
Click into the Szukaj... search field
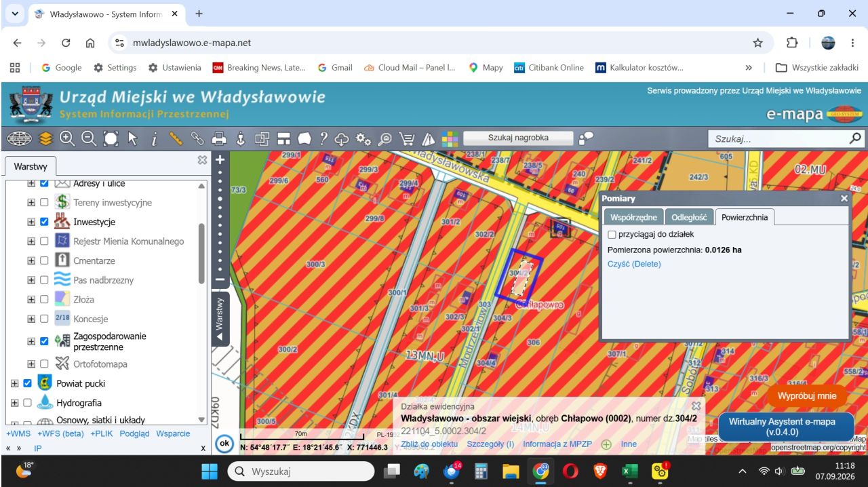pyautogui.click(x=778, y=138)
